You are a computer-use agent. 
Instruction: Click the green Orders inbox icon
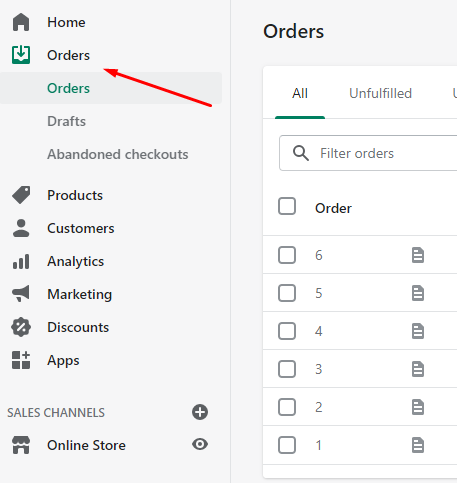coord(21,55)
